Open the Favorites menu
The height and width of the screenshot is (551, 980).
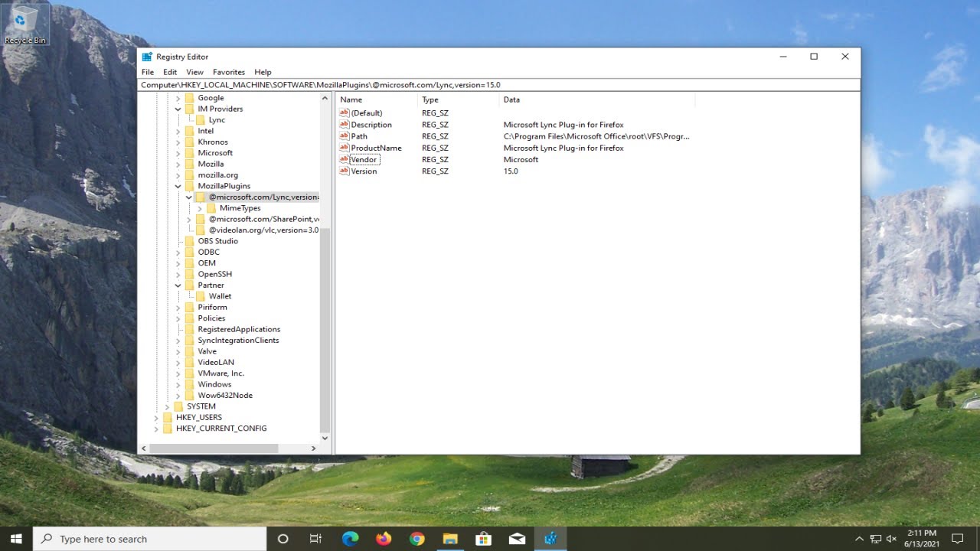[229, 72]
